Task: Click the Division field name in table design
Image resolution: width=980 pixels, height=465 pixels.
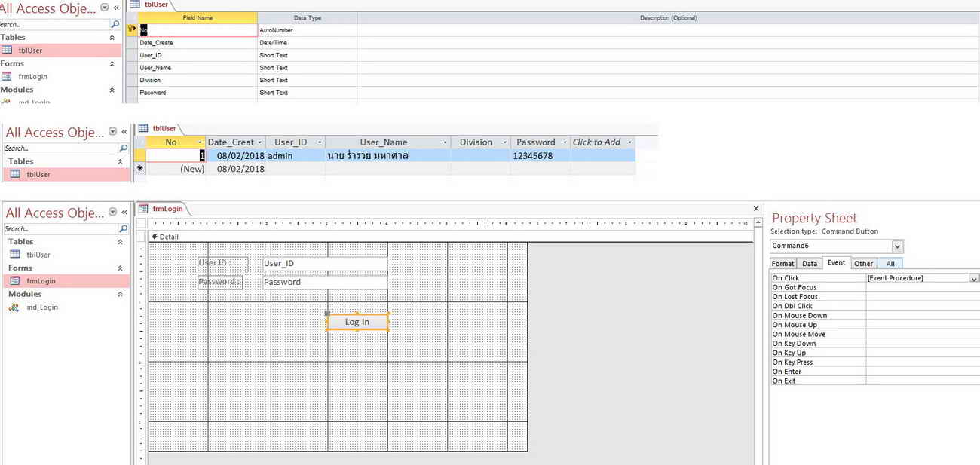Action: coord(198,80)
